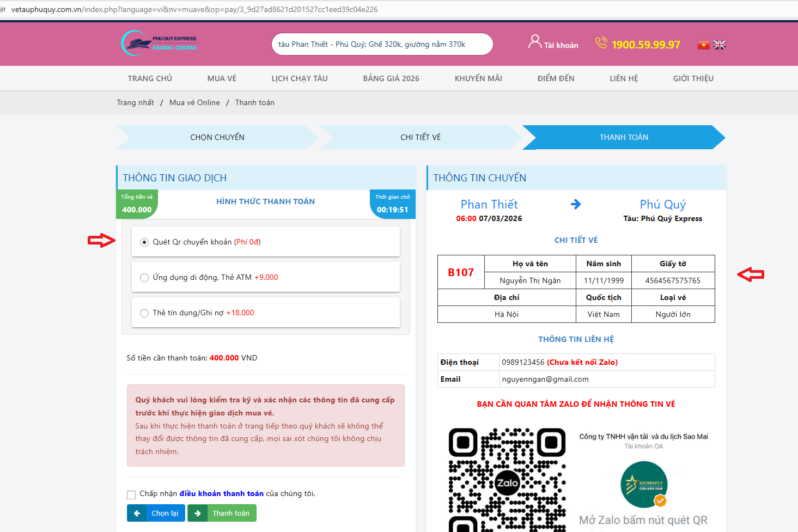
Task: Click the Sao Mai Zalo account logo
Action: click(x=644, y=484)
